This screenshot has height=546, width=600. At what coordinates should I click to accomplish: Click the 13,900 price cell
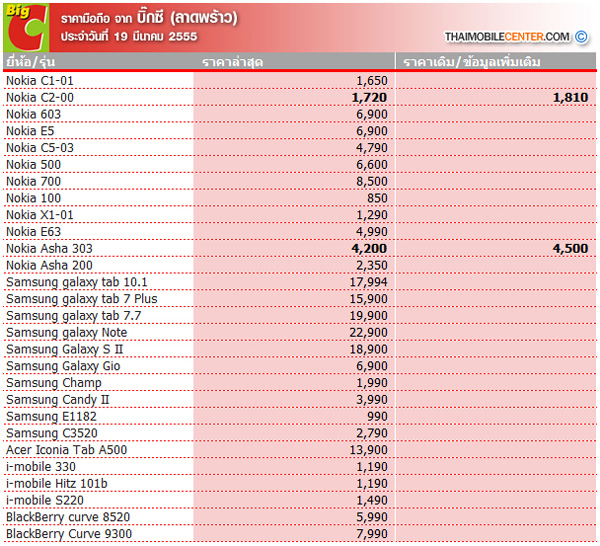pyautogui.click(x=368, y=450)
